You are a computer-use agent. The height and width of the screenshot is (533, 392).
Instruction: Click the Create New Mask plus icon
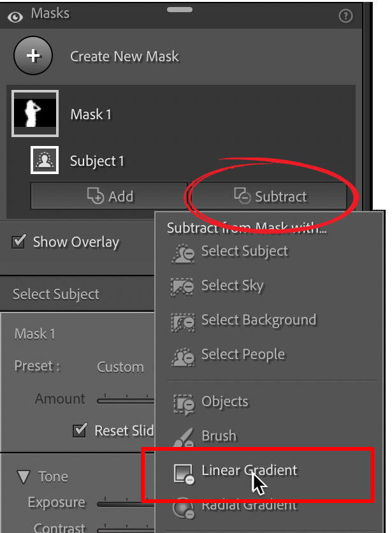pyautogui.click(x=33, y=55)
